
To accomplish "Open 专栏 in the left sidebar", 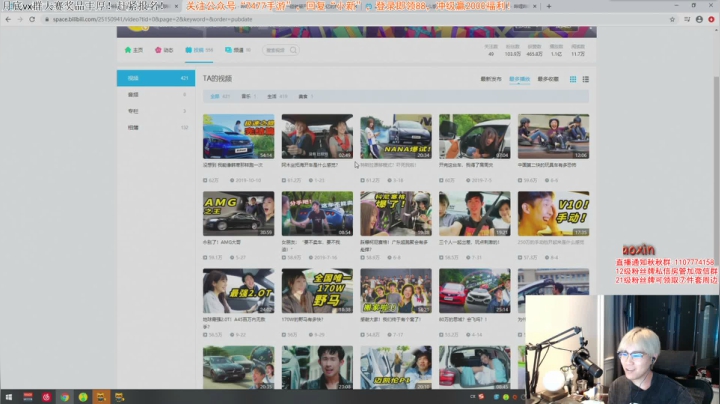I will [156, 111].
